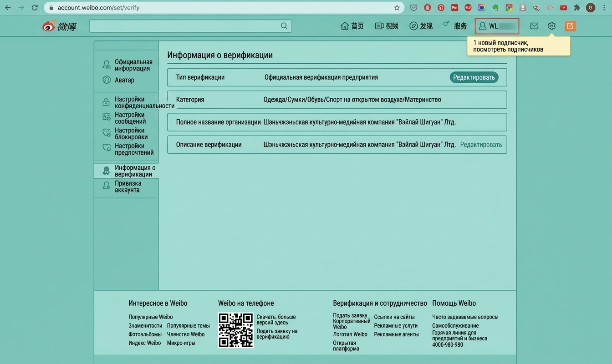Screen dimensions: 612x364
Task: Open the Weibo logo home link
Action: (x=59, y=26)
